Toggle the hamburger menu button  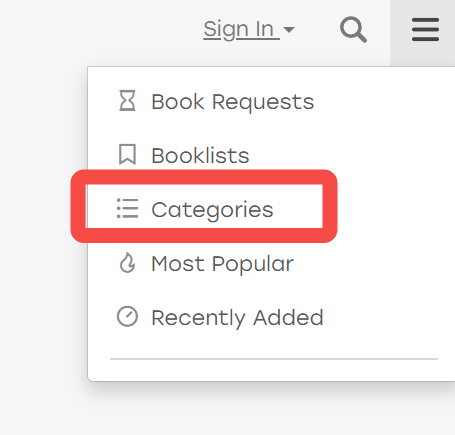[x=425, y=30]
